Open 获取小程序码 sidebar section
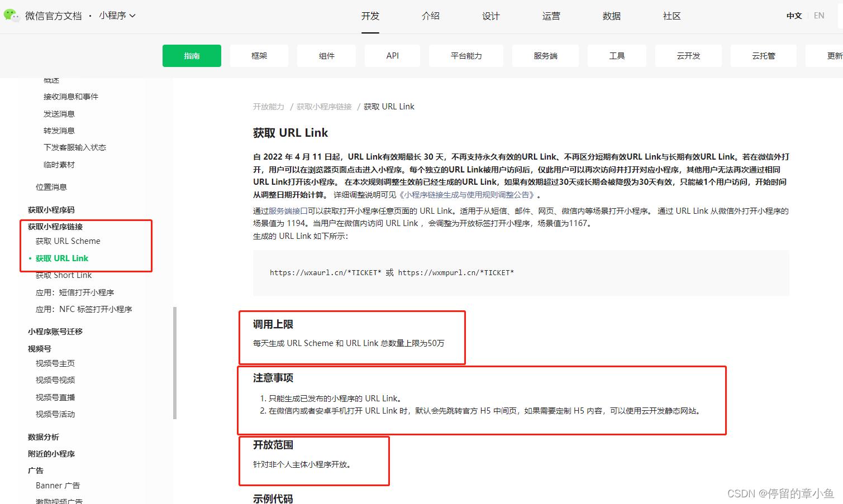This screenshot has width=843, height=504. [x=51, y=210]
